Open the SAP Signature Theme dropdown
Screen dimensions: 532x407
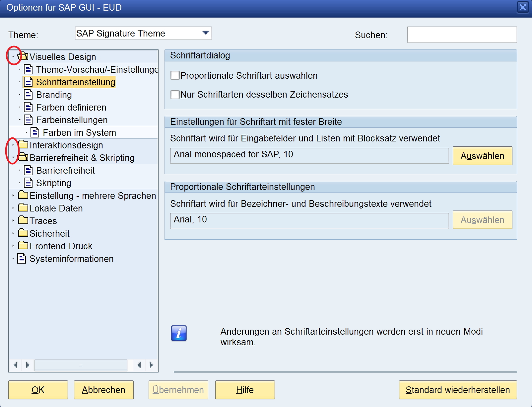pyautogui.click(x=206, y=33)
